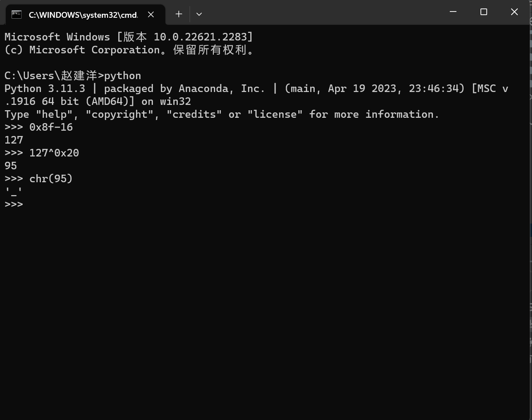This screenshot has width=532, height=420.
Task: Maximize the terminal window
Action: coord(484,12)
